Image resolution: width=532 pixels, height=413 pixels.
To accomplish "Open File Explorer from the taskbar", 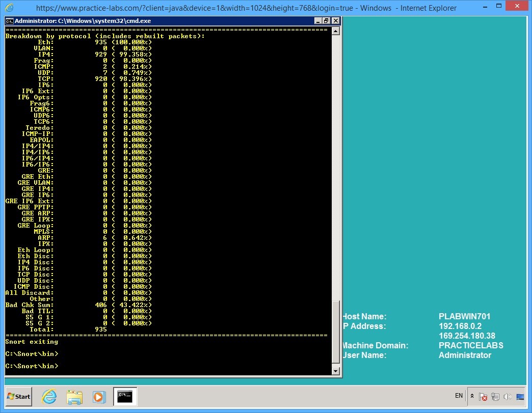I will [x=74, y=397].
